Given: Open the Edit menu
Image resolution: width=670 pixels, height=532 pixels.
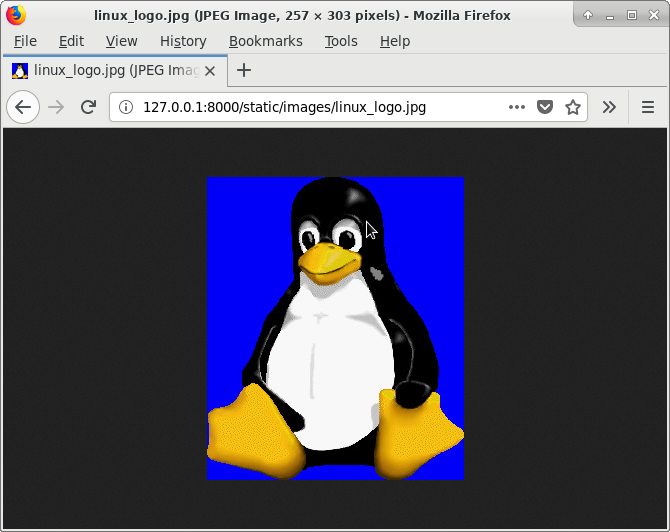Looking at the screenshot, I should pos(71,41).
